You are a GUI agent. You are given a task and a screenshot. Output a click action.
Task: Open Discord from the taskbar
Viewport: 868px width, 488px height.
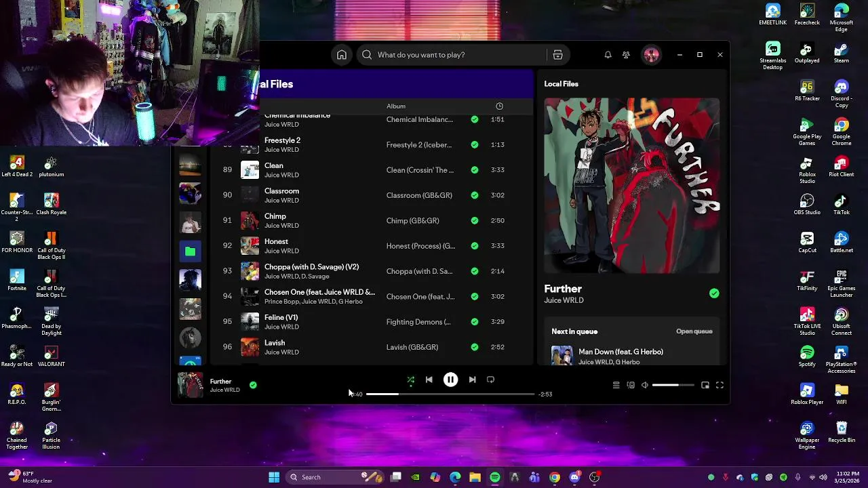[x=574, y=477]
